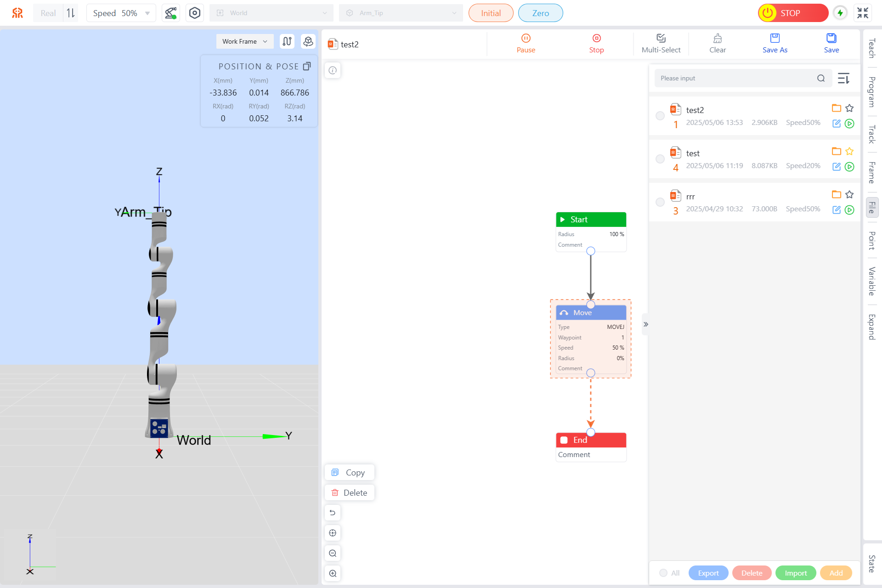This screenshot has width=882, height=588.
Task: Collapse the file panel with double chevron
Action: (x=645, y=324)
